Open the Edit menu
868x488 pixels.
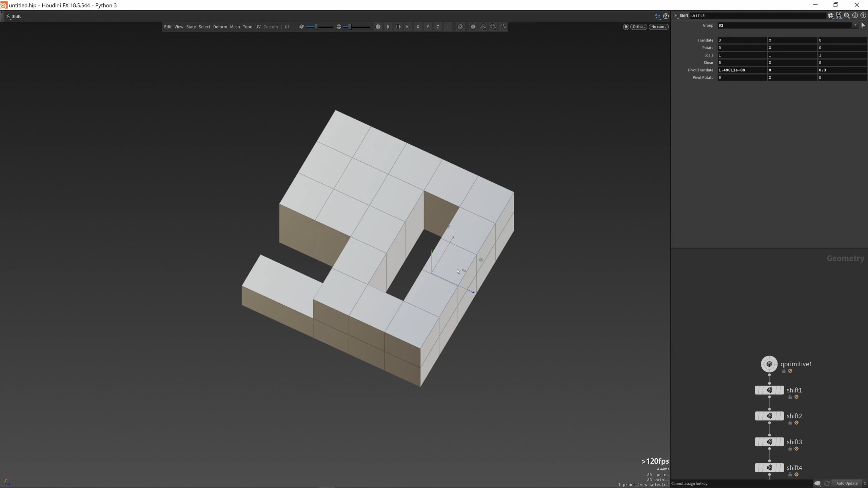168,27
